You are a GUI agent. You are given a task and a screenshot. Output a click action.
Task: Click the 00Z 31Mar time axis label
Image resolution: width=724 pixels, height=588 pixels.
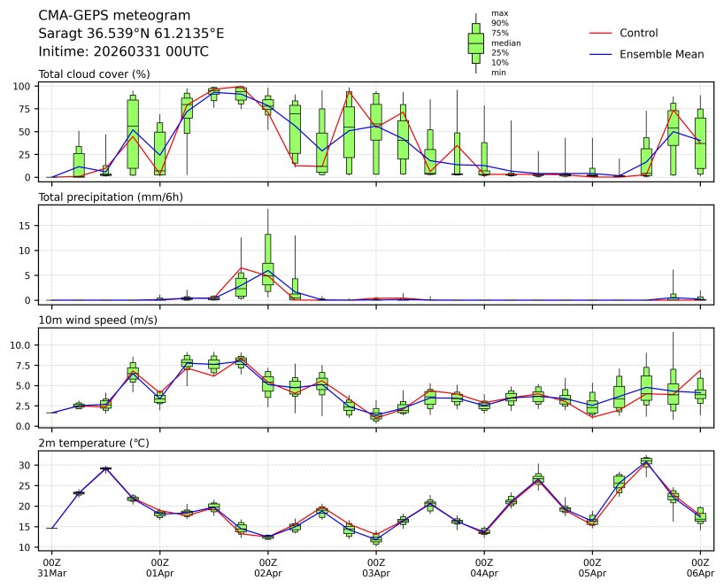51,568
